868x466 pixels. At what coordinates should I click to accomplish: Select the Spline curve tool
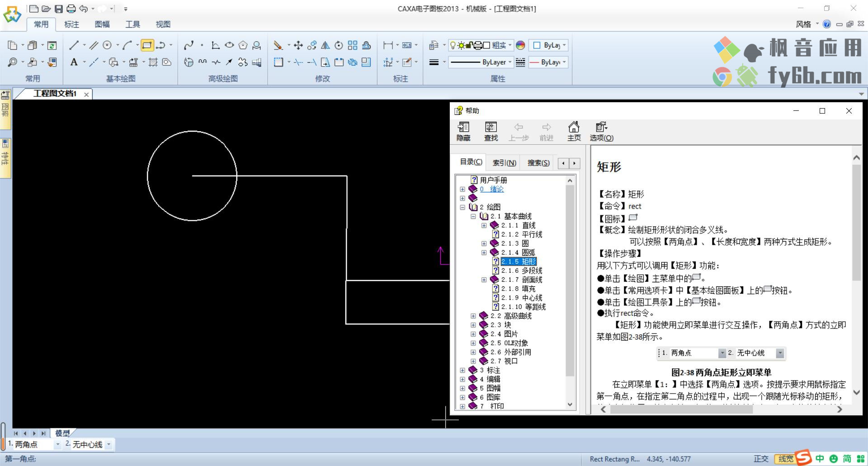[x=189, y=45]
